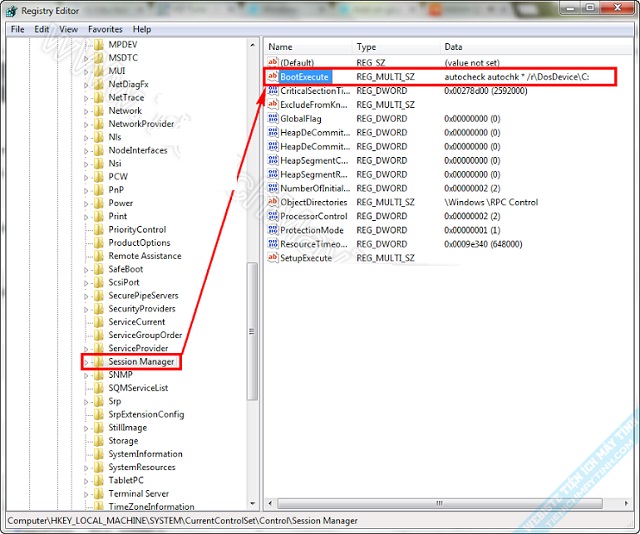The image size is (640, 534).
Task: Click the SetupExecute value icon
Action: click(273, 258)
